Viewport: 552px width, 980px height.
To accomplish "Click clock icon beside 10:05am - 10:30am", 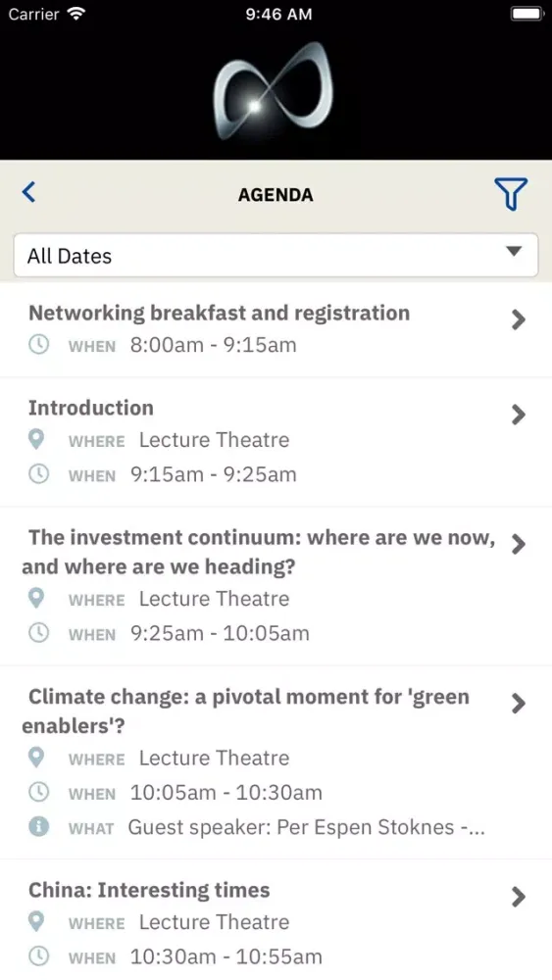I will tap(39, 793).
